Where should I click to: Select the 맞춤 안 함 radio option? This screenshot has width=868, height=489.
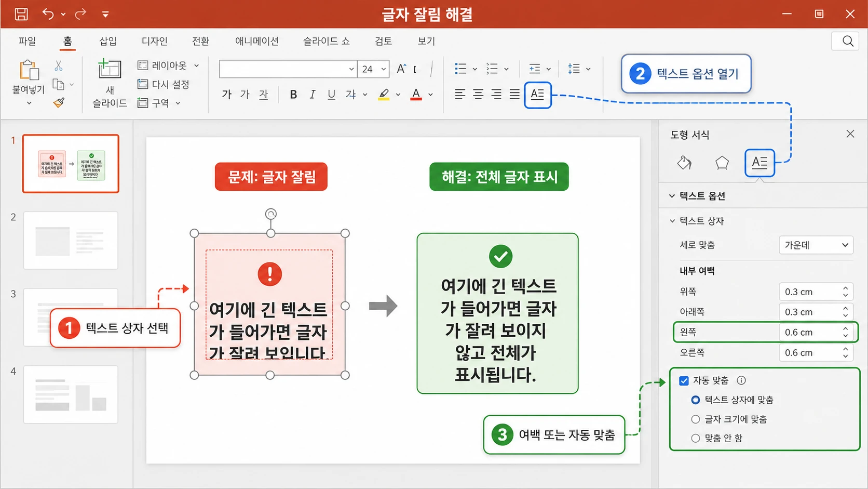696,439
